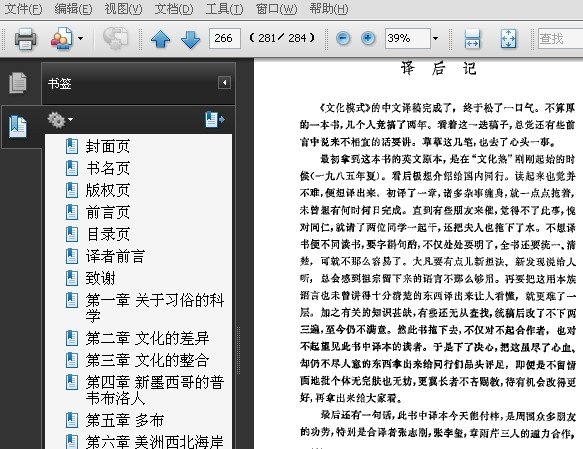The height and width of the screenshot is (449, 583).
Task: Click the bookmark icon beside 第五章 多布
Action: 72,420
